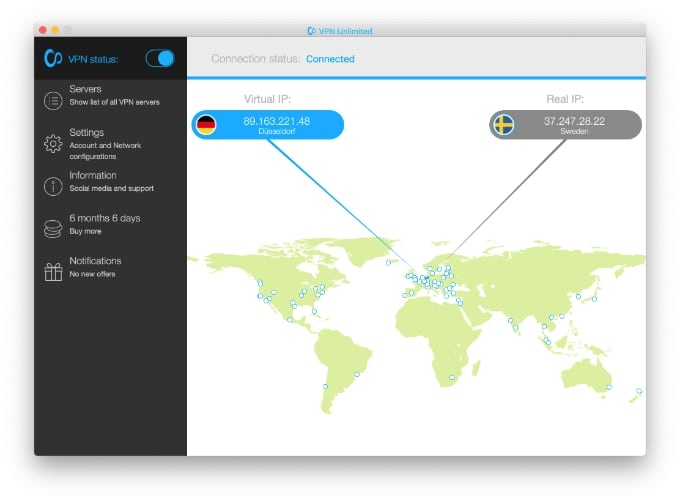Click the 'Virtual IP:' label
Viewport: 680px width, 501px height.
tap(267, 99)
